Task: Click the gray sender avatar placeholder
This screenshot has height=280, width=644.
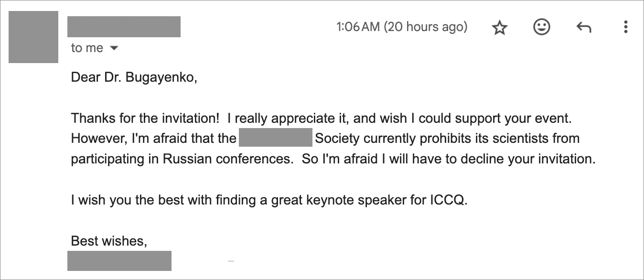Action: point(33,37)
